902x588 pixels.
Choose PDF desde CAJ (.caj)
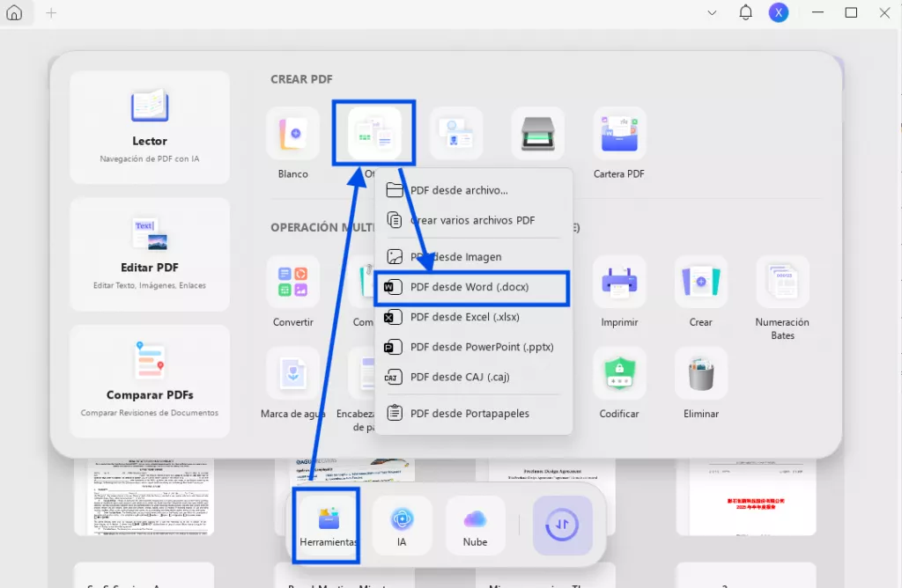click(x=473, y=377)
